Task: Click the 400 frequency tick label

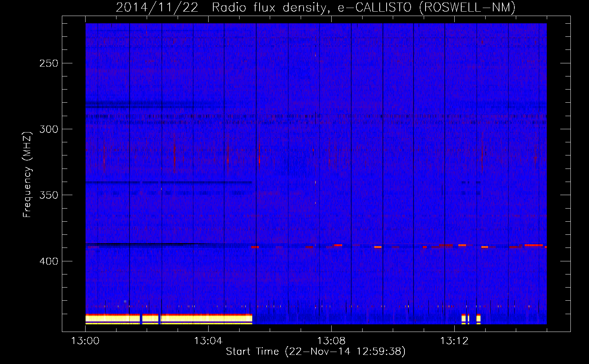Action: point(49,261)
